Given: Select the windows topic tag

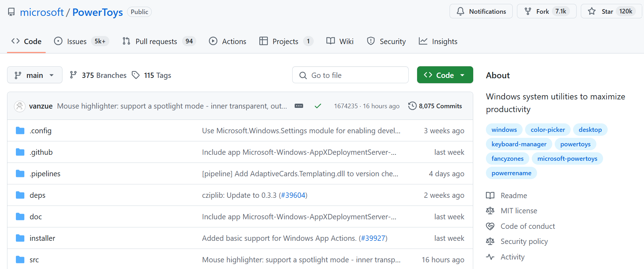Looking at the screenshot, I should 504,130.
